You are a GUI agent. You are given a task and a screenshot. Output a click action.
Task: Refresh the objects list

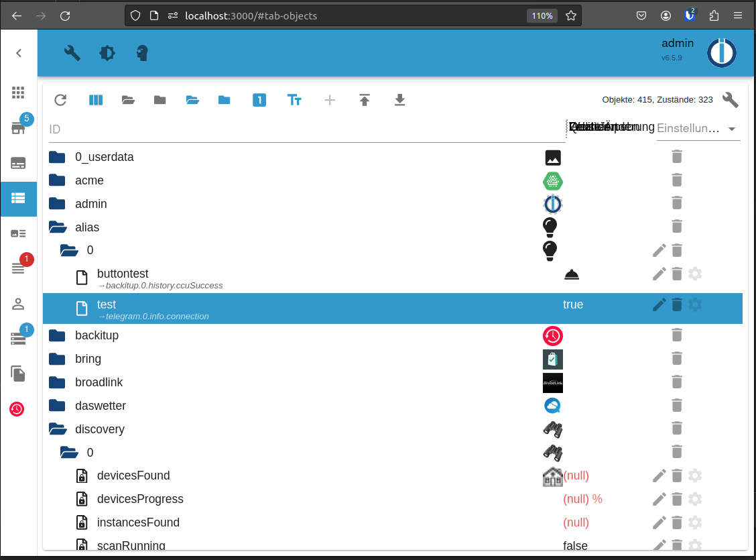(60, 99)
